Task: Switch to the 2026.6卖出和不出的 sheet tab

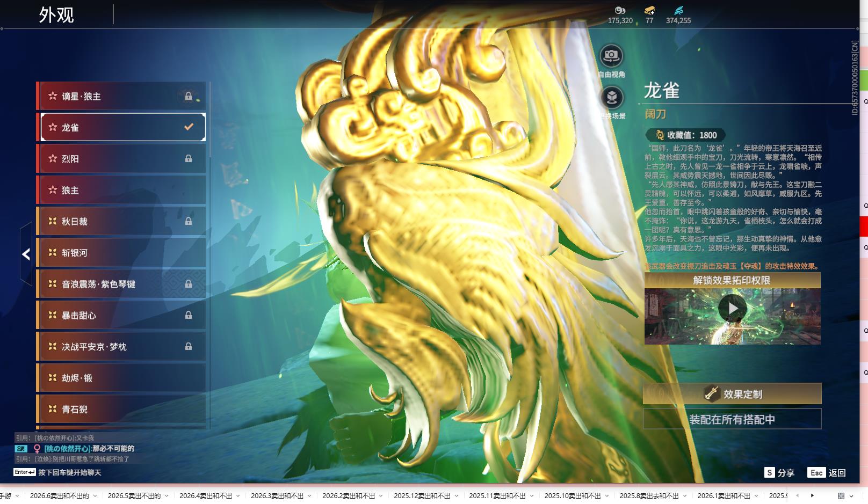Action: (x=60, y=496)
